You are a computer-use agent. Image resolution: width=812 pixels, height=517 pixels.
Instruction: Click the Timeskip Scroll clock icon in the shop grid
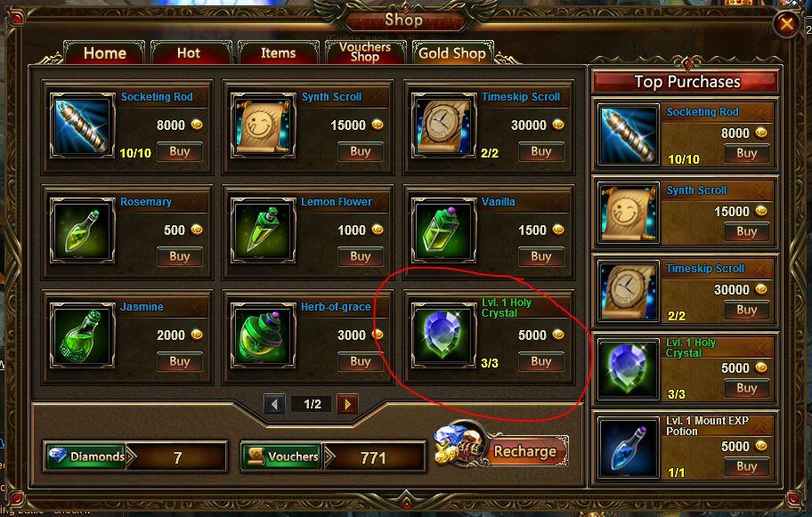[443, 125]
